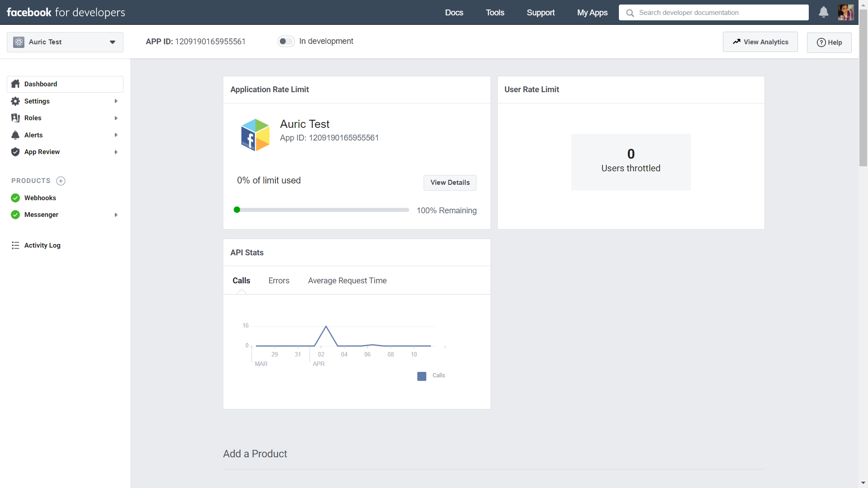Screen dimensions: 868x488
Task: Add a product using the plus icon
Action: pos(61,181)
